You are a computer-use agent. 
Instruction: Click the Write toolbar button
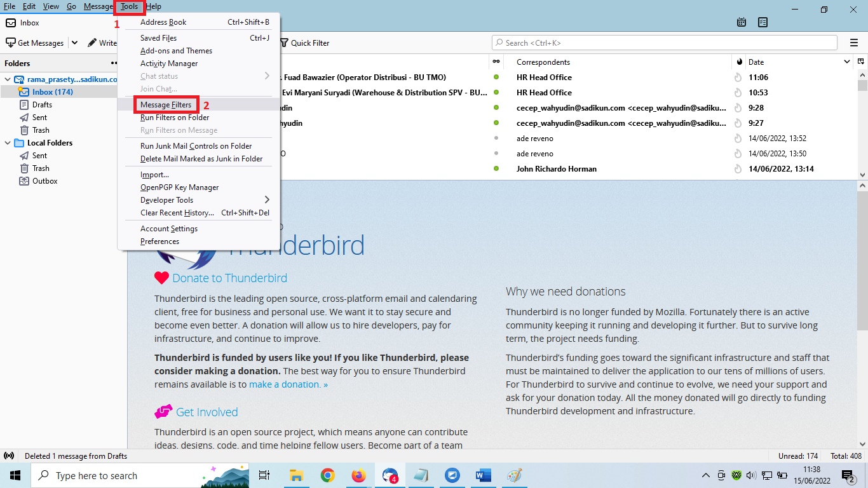point(102,43)
